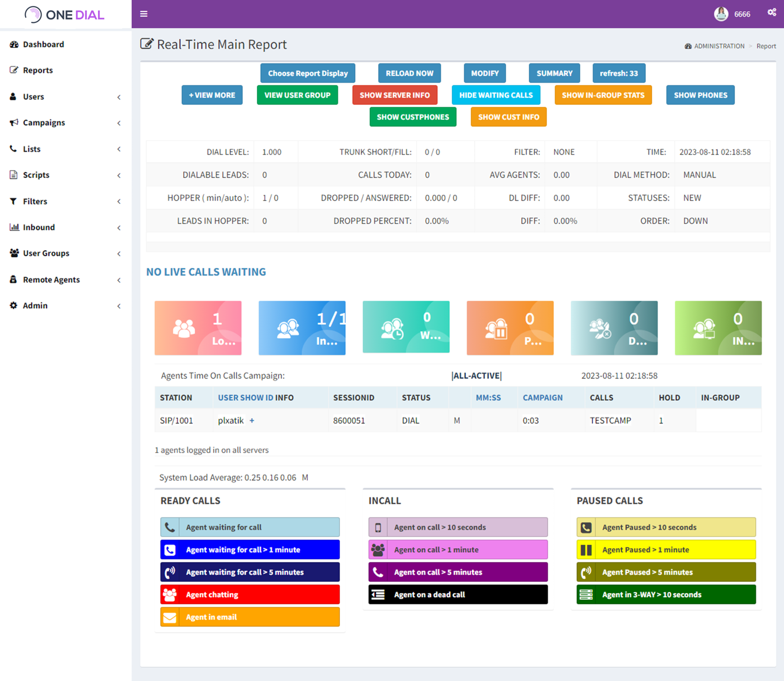Click the ONE DIAL logo

tap(64, 15)
